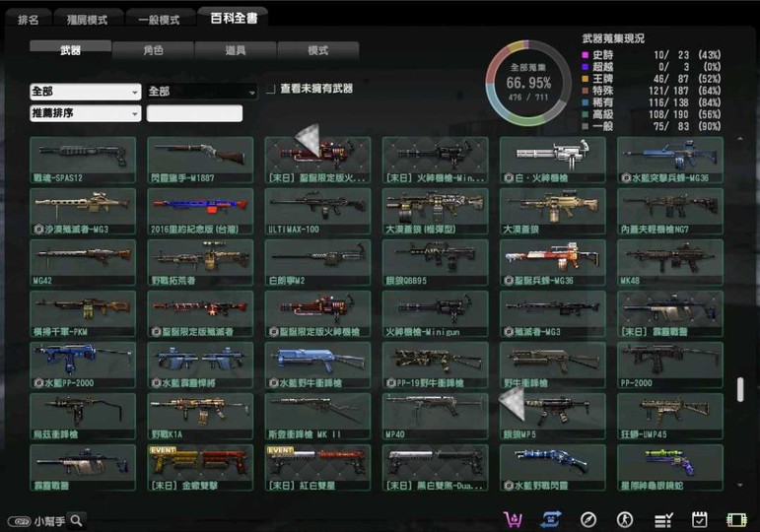
Task: Open the 白·火神機槍 weapon card
Action: (x=553, y=160)
